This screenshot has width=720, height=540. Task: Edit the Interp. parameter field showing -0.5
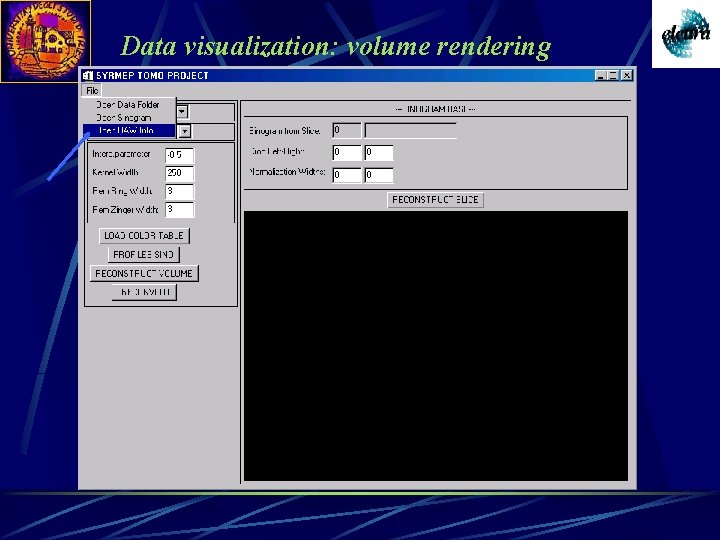pos(180,155)
